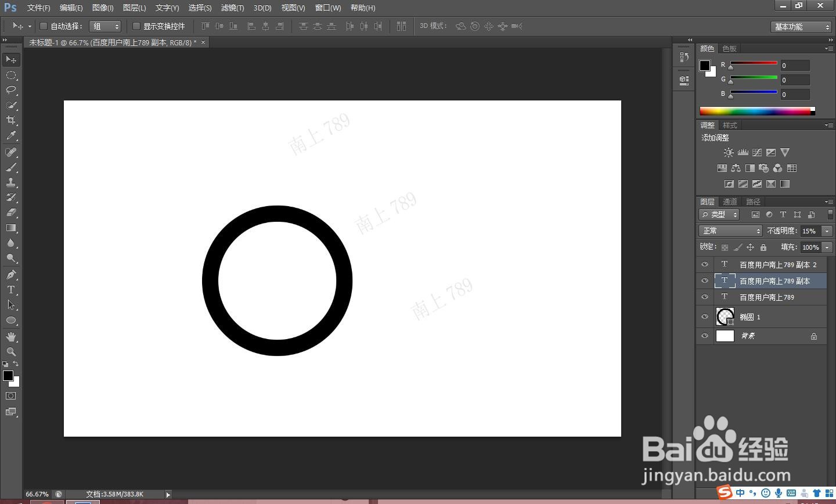The image size is (836, 504).
Task: Open the opacity slider dropdown arrow
Action: (827, 231)
